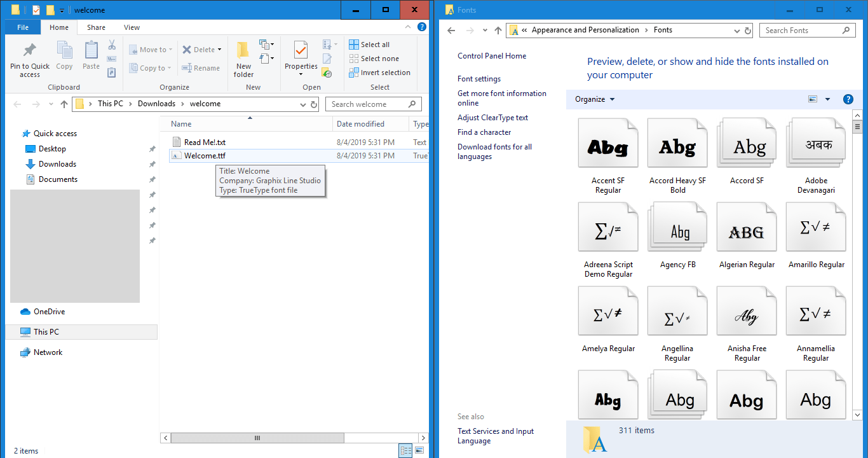Click Select all in ribbon
The width and height of the screenshot is (868, 458).
369,45
